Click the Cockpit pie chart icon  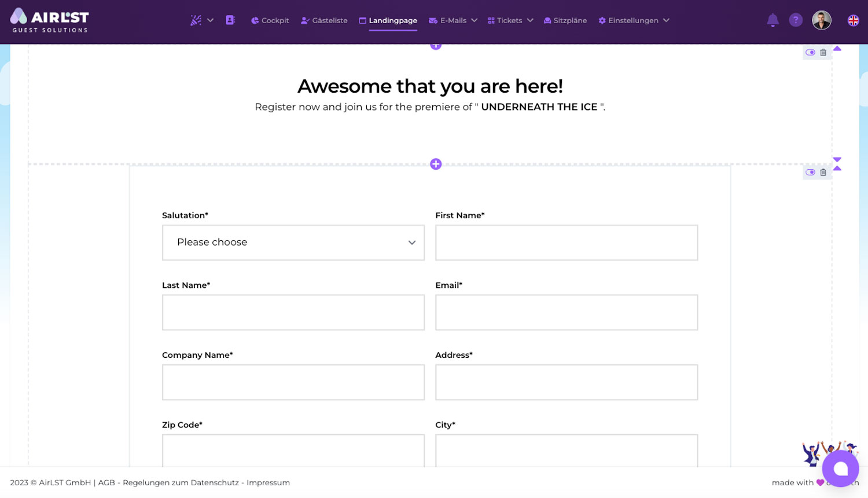point(255,20)
